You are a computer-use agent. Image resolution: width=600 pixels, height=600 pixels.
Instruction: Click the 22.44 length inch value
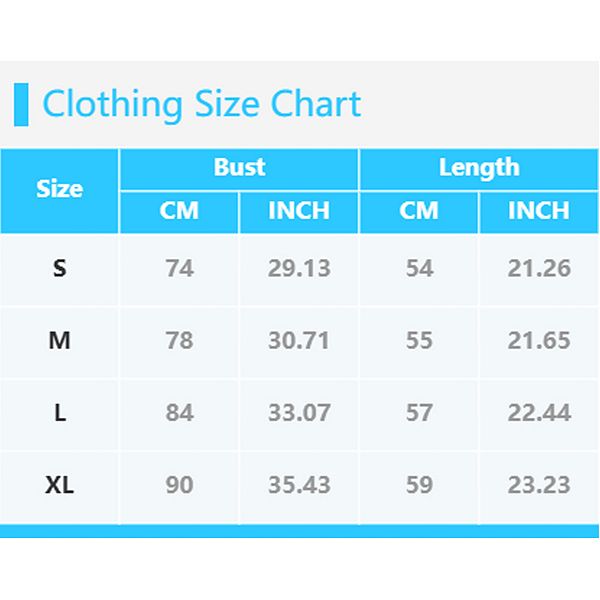[539, 412]
